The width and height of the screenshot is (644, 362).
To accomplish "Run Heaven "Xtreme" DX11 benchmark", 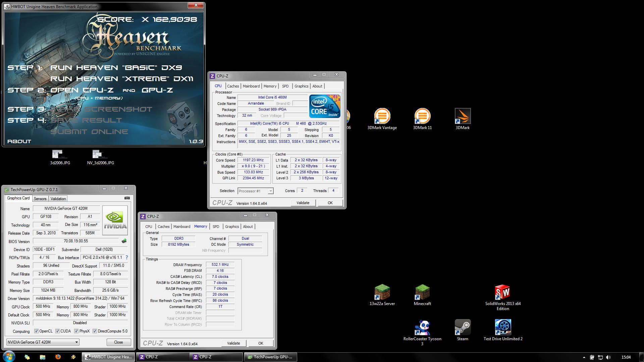I will (122, 79).
